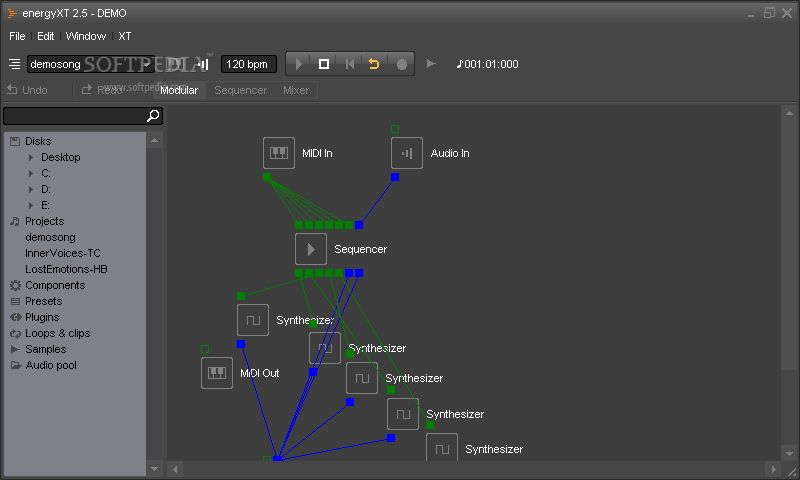Image resolution: width=800 pixels, height=480 pixels.
Task: Click the audio level bars icon
Action: pos(203,64)
